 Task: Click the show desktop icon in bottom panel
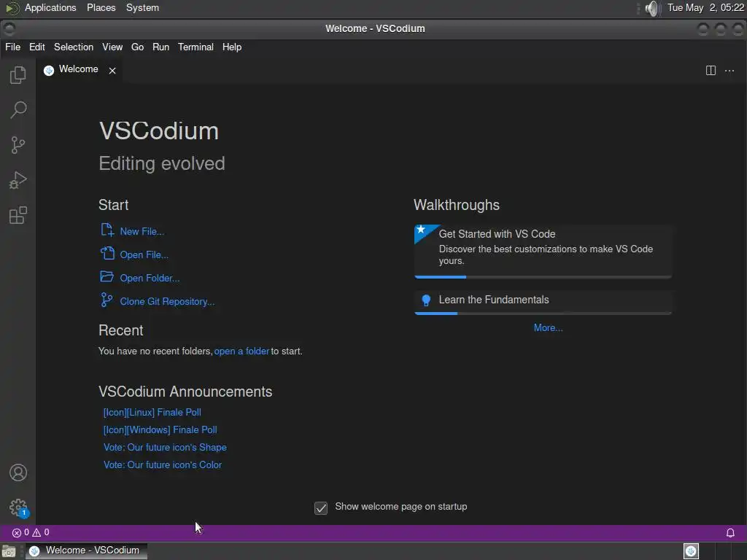[x=9, y=551]
